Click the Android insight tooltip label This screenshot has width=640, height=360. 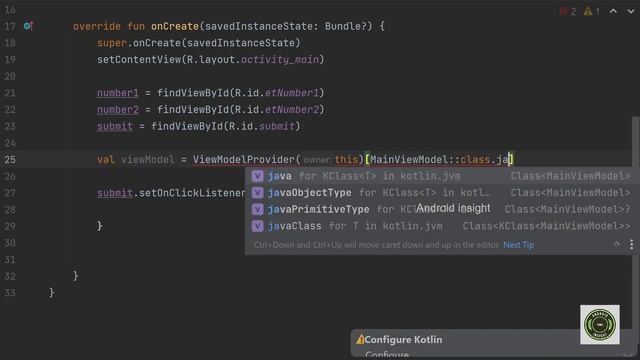(453, 208)
